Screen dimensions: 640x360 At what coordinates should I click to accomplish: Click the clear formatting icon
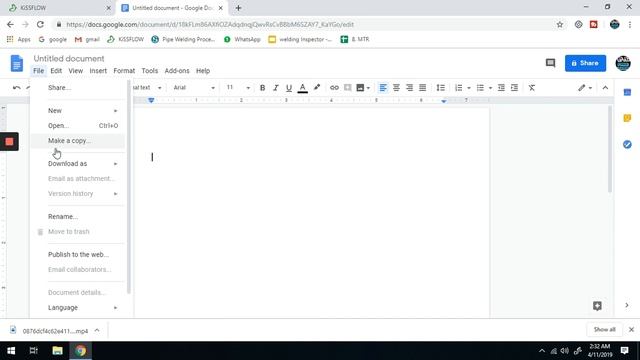point(531,88)
